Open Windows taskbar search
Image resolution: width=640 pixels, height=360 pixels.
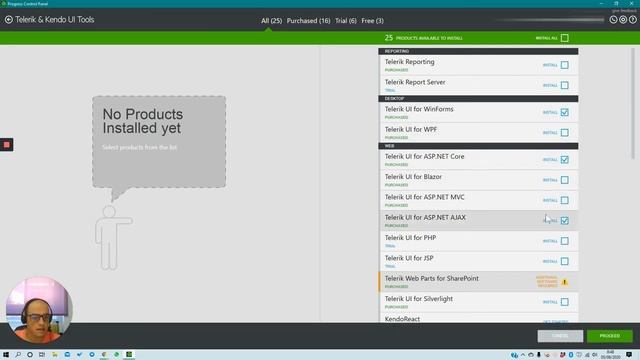[18, 355]
